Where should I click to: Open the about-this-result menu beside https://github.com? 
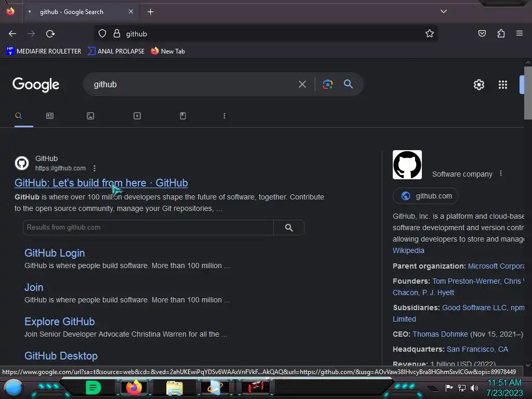click(95, 168)
